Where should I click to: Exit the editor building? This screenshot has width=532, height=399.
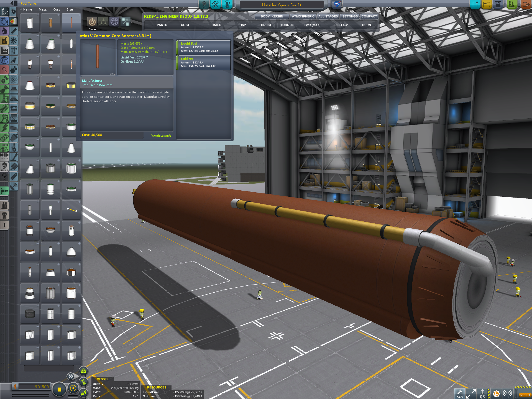click(525, 4)
